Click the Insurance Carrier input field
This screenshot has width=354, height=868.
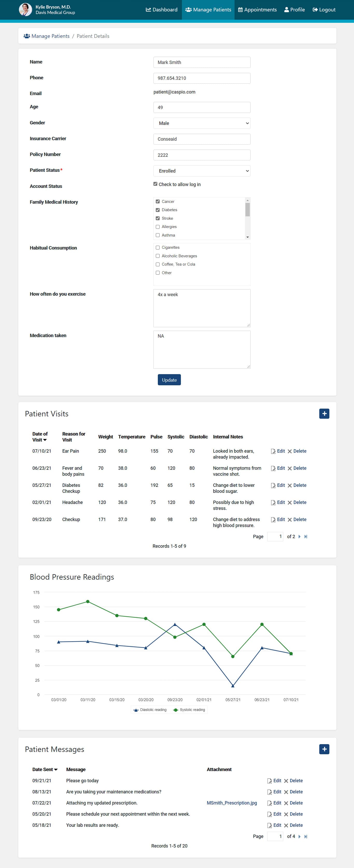(202, 139)
